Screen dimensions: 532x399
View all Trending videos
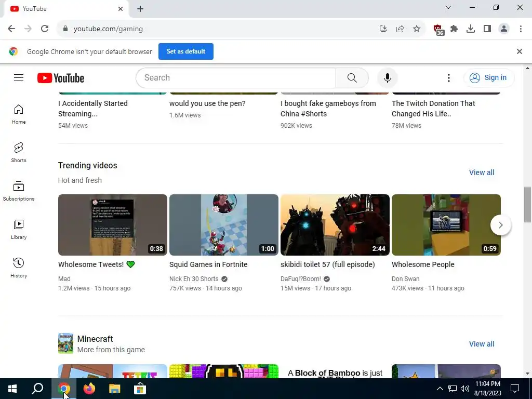point(482,172)
